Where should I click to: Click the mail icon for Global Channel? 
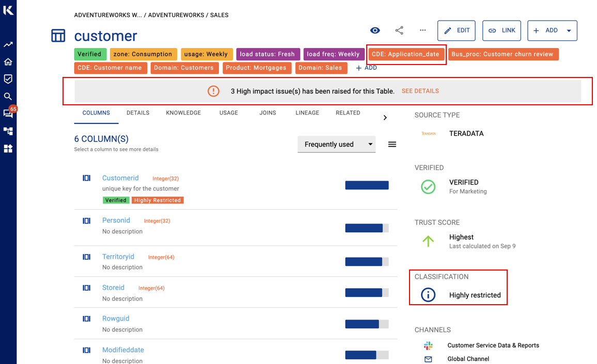pos(428,359)
